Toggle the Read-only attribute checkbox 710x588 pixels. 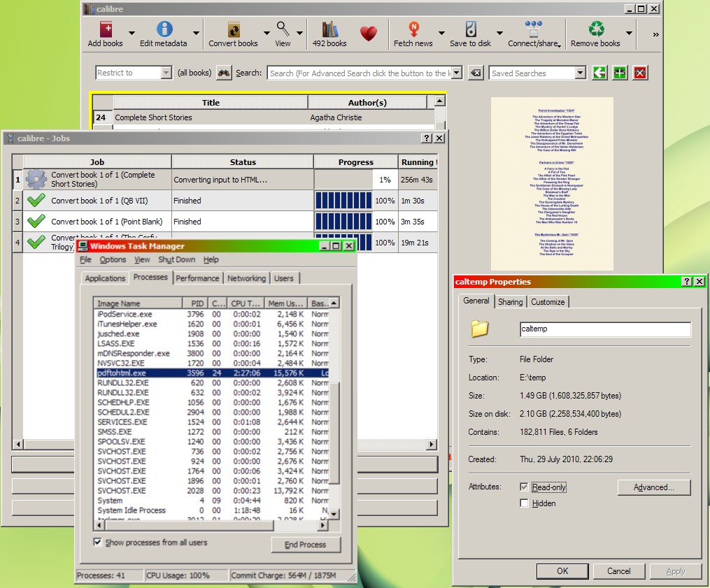(524, 487)
